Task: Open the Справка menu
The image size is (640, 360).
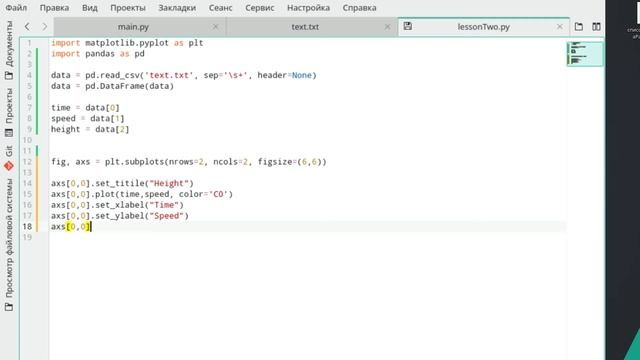Action: tap(359, 8)
